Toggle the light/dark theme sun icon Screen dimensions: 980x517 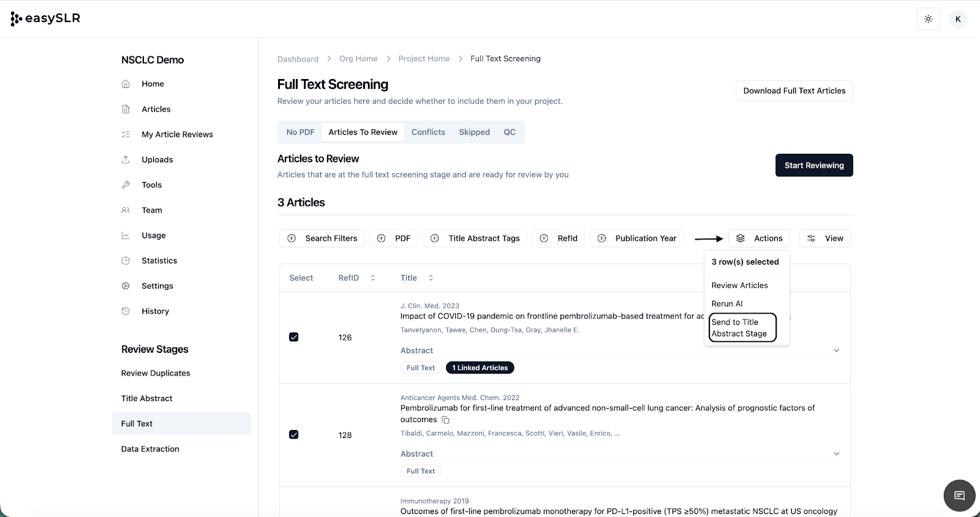coord(928,19)
